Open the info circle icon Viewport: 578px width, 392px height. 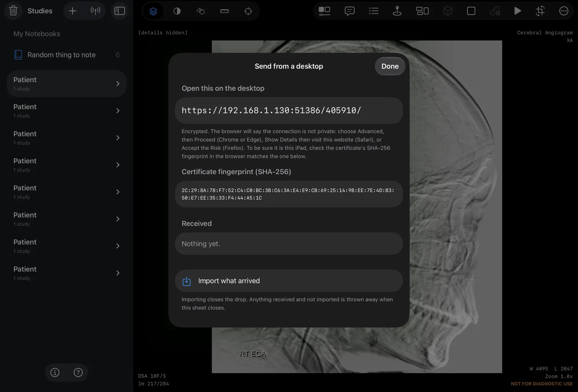click(55, 372)
